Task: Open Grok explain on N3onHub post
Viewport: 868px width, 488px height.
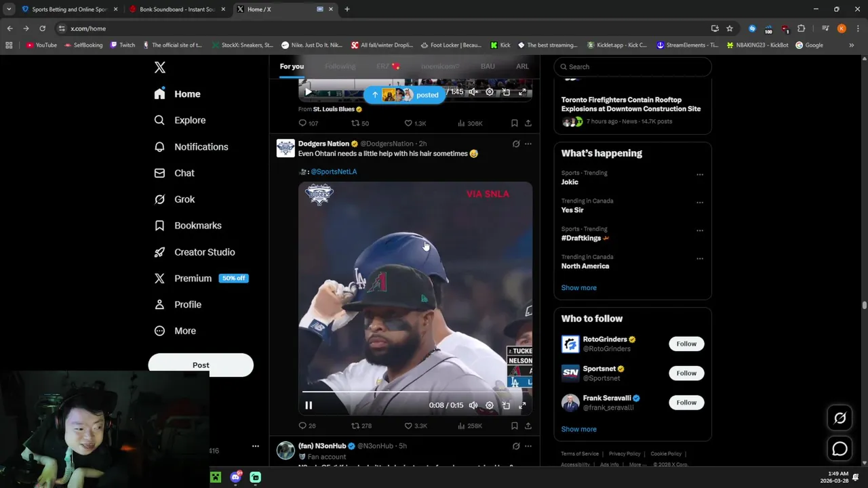Action: 516,446
